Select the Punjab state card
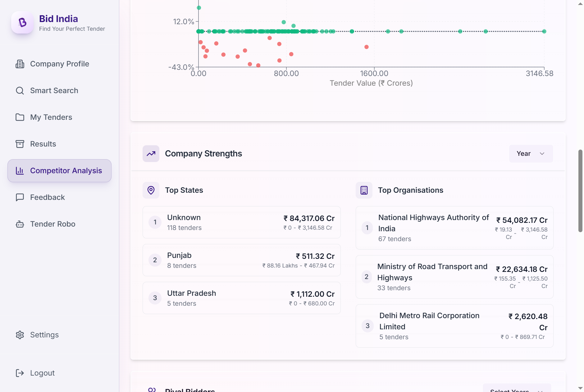The width and height of the screenshot is (584, 392). (241, 260)
